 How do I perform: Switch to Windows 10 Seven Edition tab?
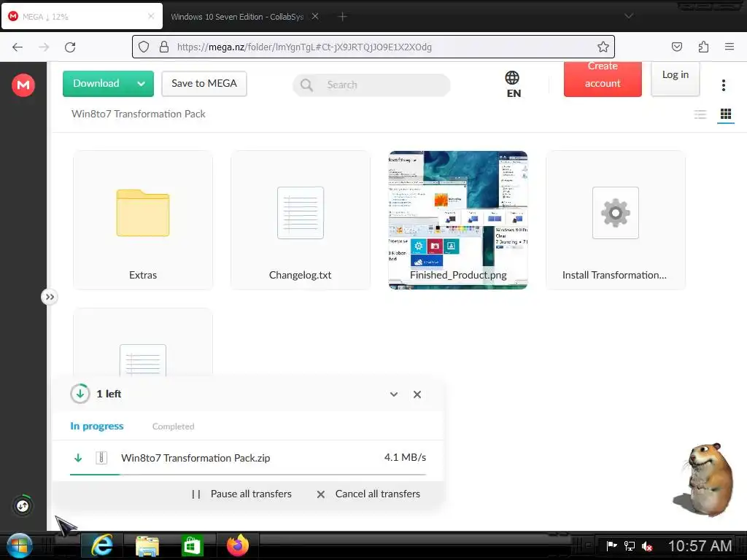(x=237, y=17)
